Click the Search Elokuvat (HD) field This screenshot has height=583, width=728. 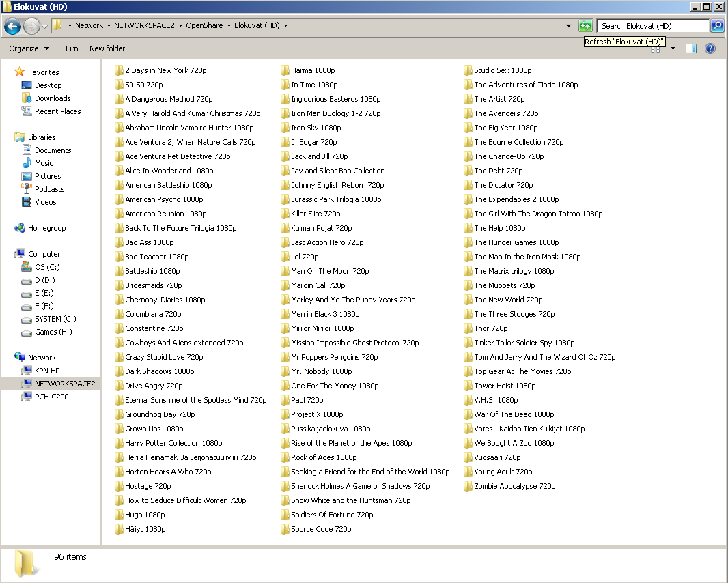coord(652,26)
